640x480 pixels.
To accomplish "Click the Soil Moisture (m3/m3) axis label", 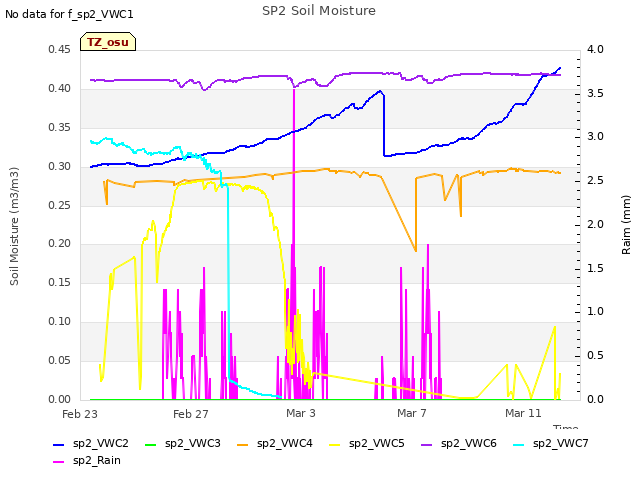I will [14, 226].
